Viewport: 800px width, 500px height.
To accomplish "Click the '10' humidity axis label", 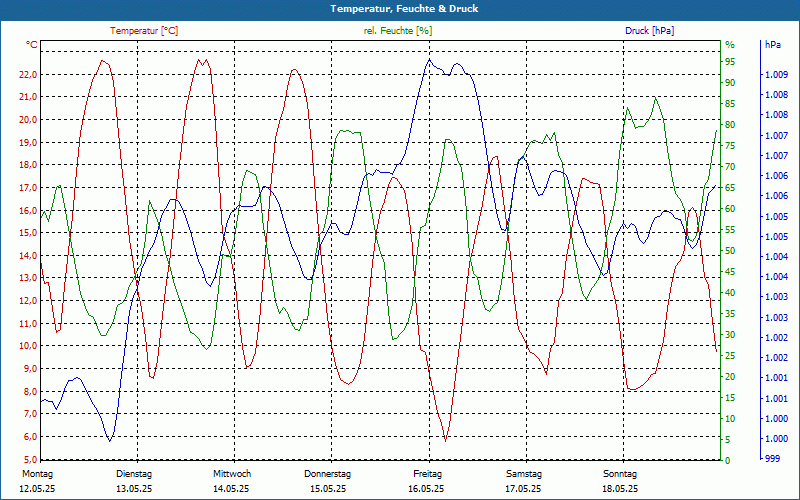I will click(x=730, y=418).
